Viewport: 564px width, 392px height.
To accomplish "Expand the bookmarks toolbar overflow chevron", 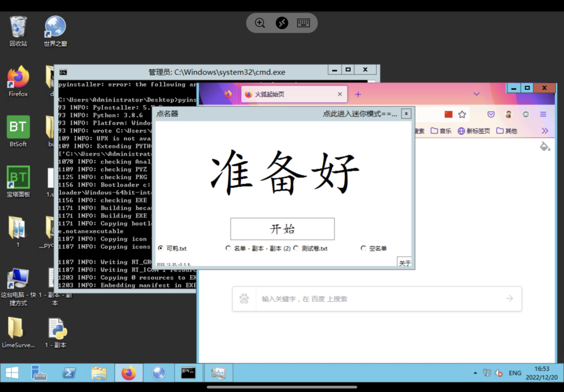I will click(545, 131).
